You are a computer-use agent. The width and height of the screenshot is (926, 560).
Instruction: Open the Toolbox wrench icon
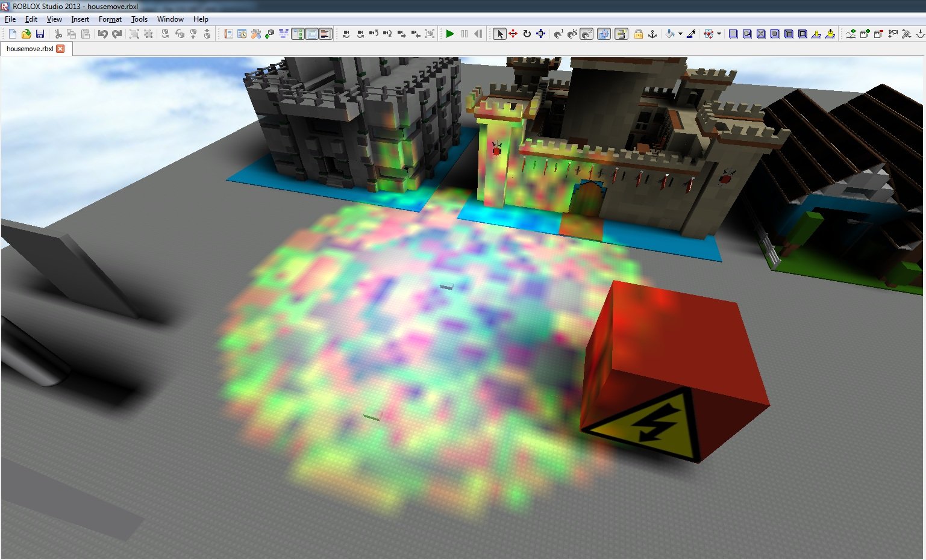coord(255,34)
